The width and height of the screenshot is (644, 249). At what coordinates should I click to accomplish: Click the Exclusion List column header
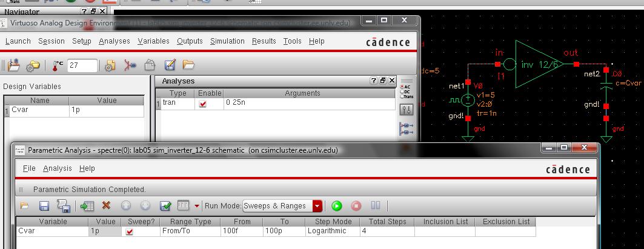506,222
